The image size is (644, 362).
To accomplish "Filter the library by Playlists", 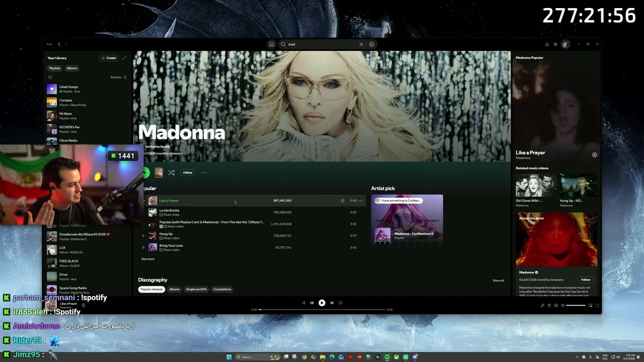I will click(54, 68).
